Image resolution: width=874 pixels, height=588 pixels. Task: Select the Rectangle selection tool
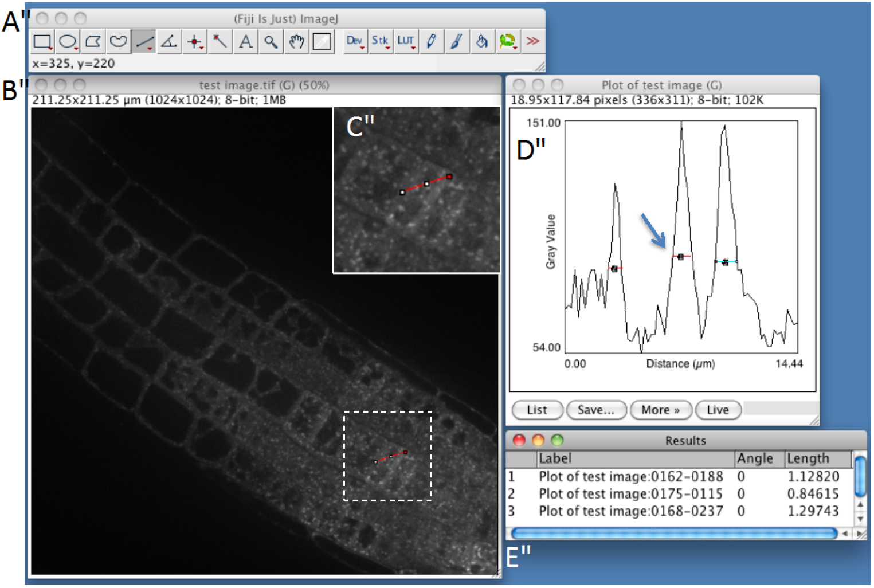pyautogui.click(x=43, y=41)
